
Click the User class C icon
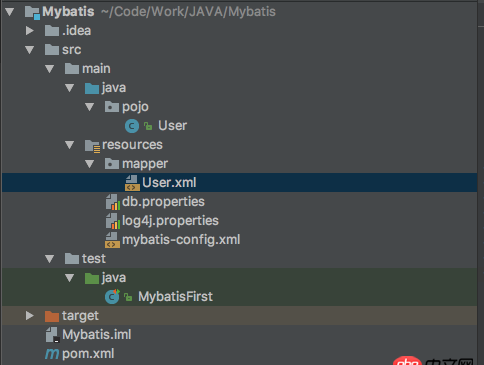pyautogui.click(x=132, y=126)
